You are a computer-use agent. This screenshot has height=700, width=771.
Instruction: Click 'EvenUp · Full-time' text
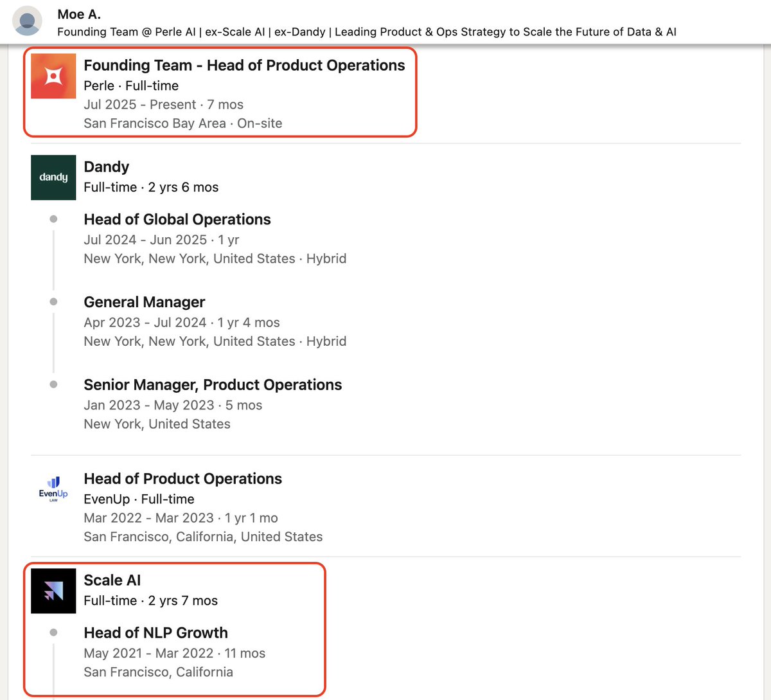139,499
